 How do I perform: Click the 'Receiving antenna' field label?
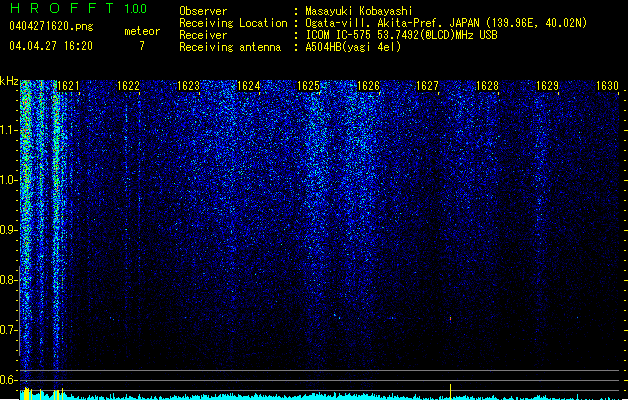click(x=230, y=47)
